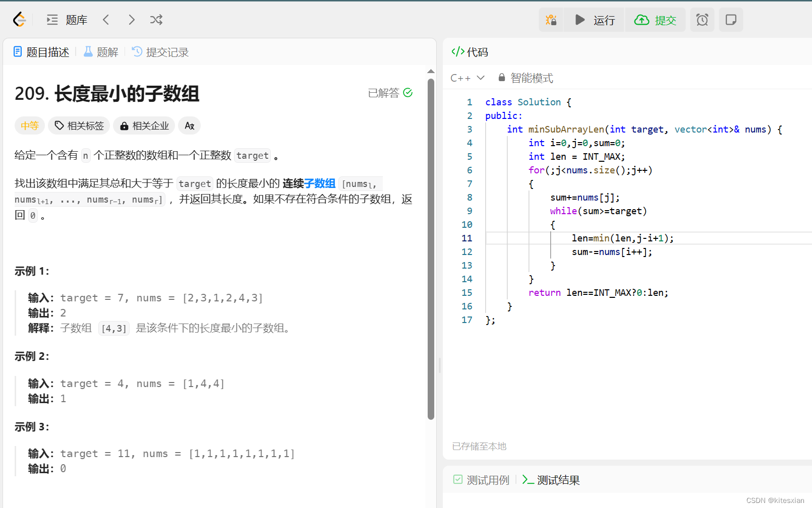The width and height of the screenshot is (812, 508).
Task: Click the terminal icon beside 测试结果
Action: [x=529, y=480]
